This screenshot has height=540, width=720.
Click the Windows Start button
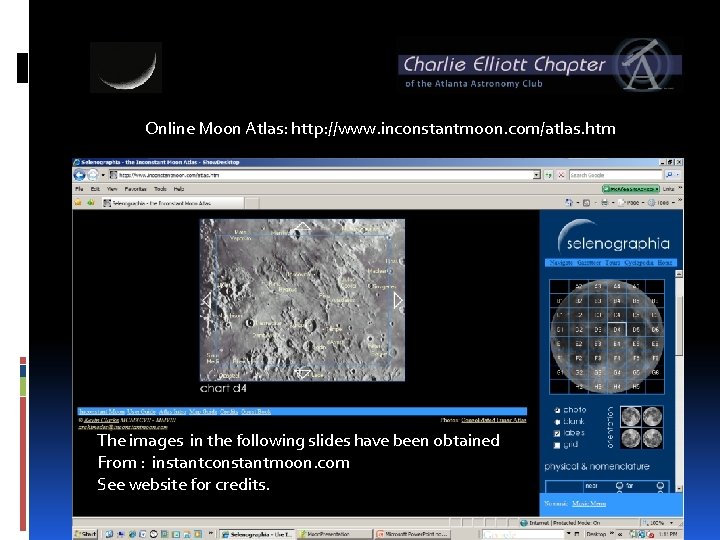[86, 534]
